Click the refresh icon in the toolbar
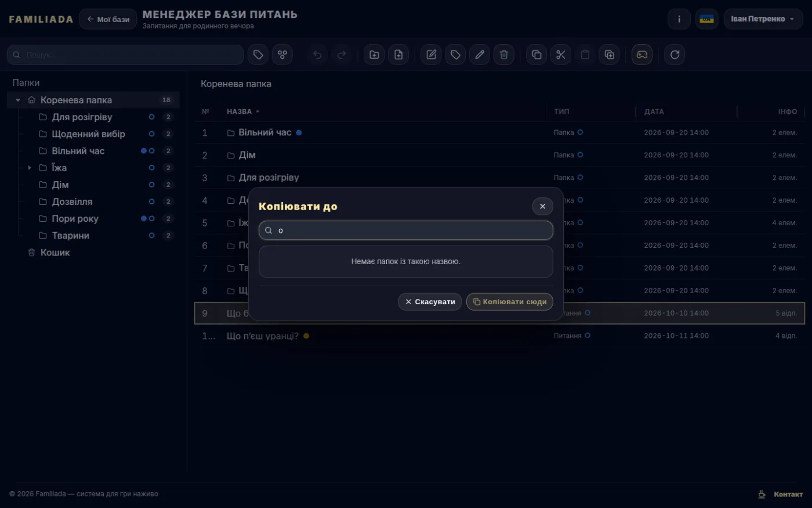 (675, 55)
